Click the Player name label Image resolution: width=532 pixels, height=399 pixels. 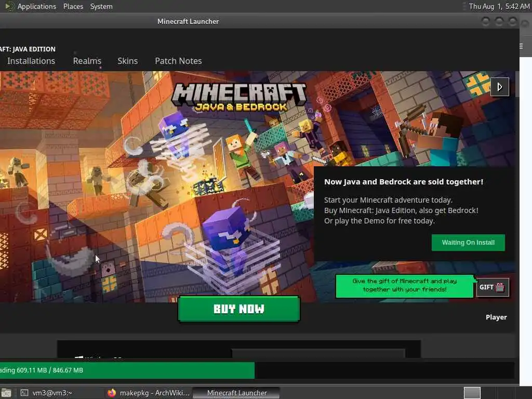[496, 317]
